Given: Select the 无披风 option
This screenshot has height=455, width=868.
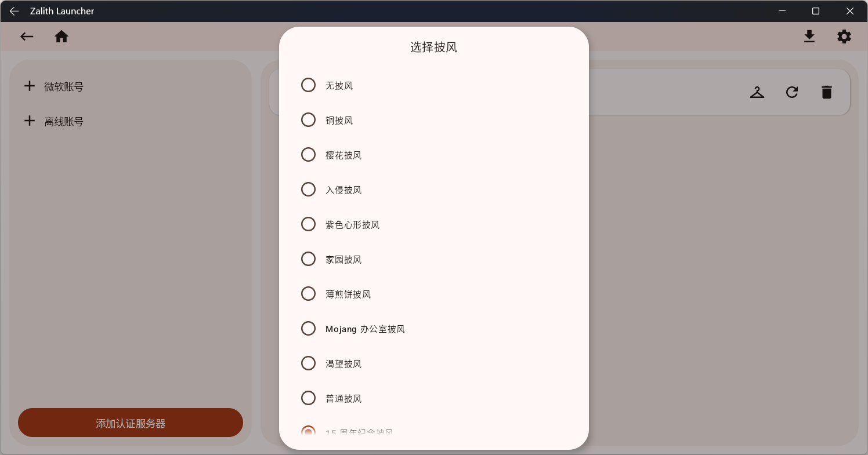Looking at the screenshot, I should click(308, 85).
